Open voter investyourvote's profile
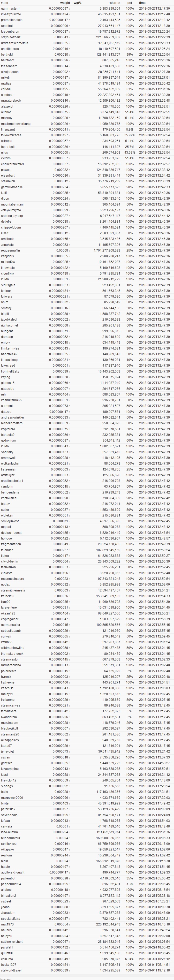 [x=11, y=14]
